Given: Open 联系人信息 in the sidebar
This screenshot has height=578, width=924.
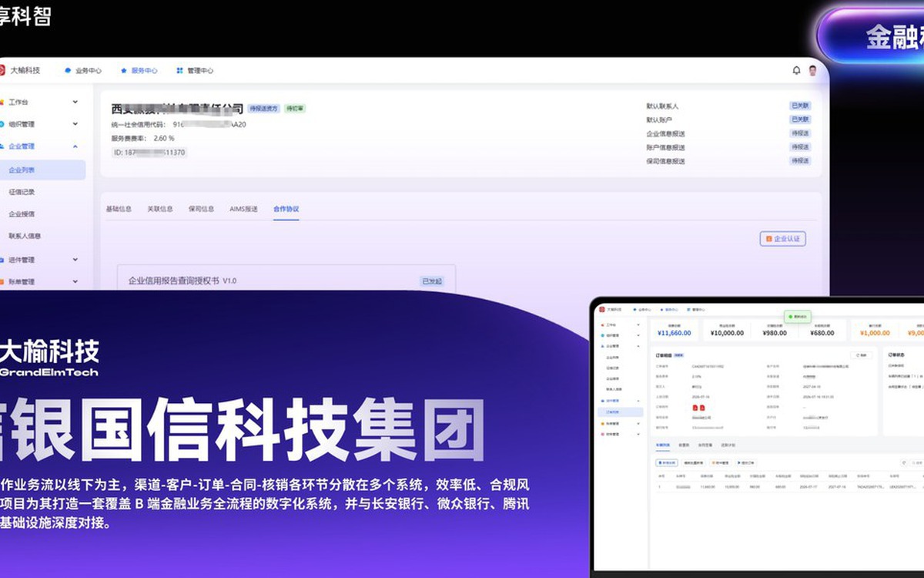Looking at the screenshot, I should coord(25,236).
